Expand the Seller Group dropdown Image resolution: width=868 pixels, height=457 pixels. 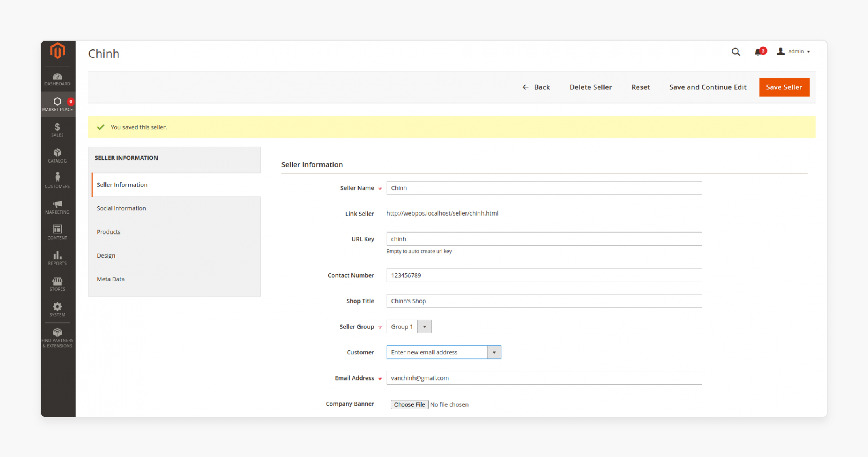tap(425, 327)
